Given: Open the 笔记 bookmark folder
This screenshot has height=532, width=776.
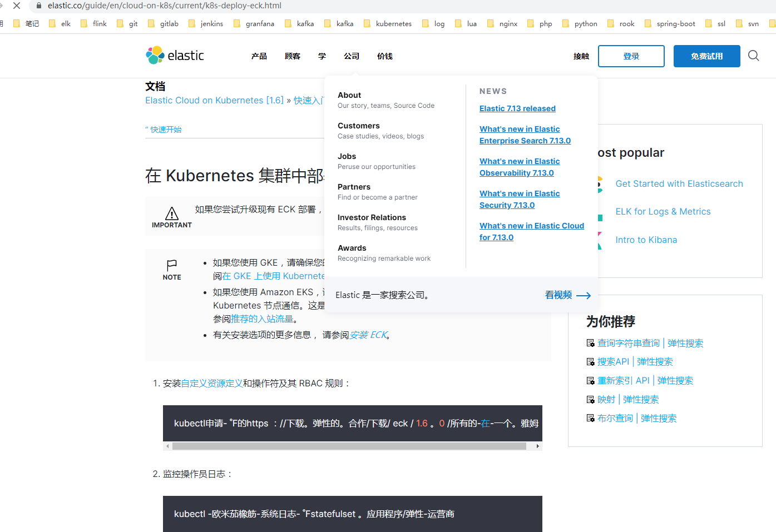Looking at the screenshot, I should pos(26,23).
